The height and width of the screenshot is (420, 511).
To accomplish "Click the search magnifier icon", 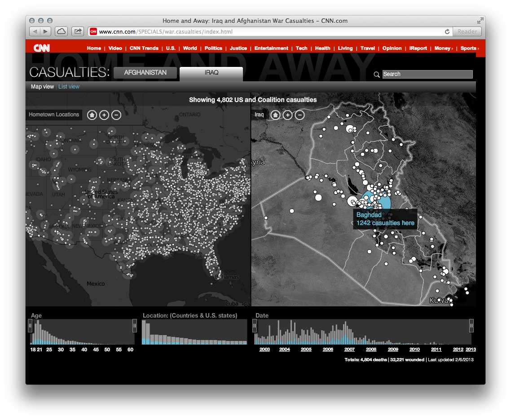I will [376, 74].
